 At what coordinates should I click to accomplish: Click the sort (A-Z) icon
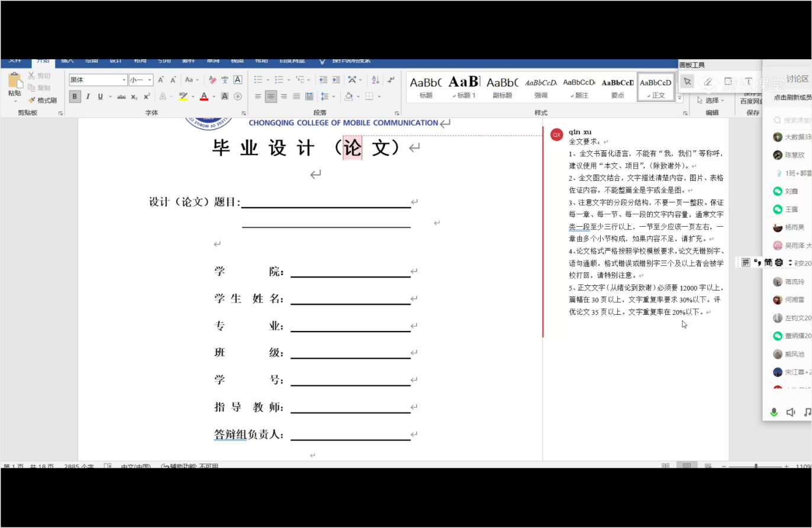pos(375,80)
